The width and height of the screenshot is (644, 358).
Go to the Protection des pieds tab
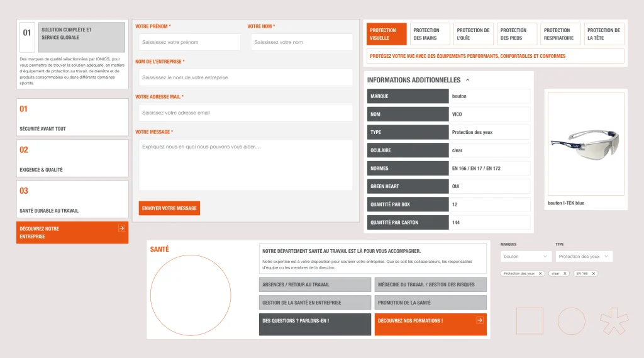click(517, 34)
